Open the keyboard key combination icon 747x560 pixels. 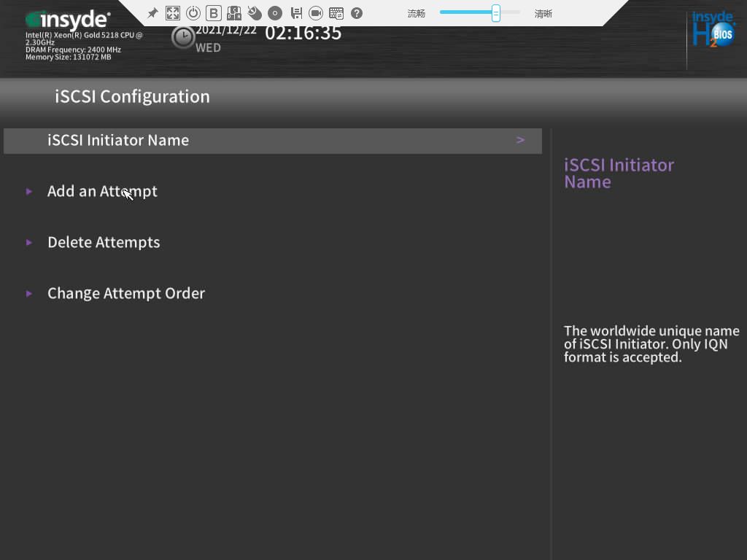point(234,13)
